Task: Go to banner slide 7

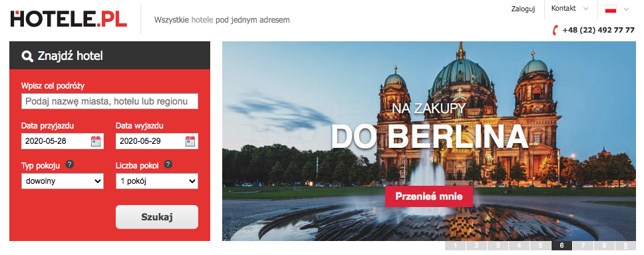Action: point(583,246)
